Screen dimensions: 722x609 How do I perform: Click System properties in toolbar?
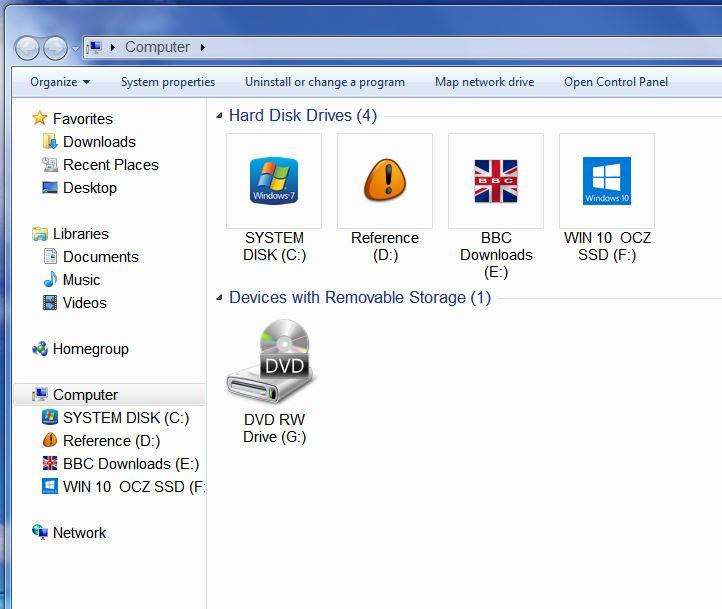168,82
